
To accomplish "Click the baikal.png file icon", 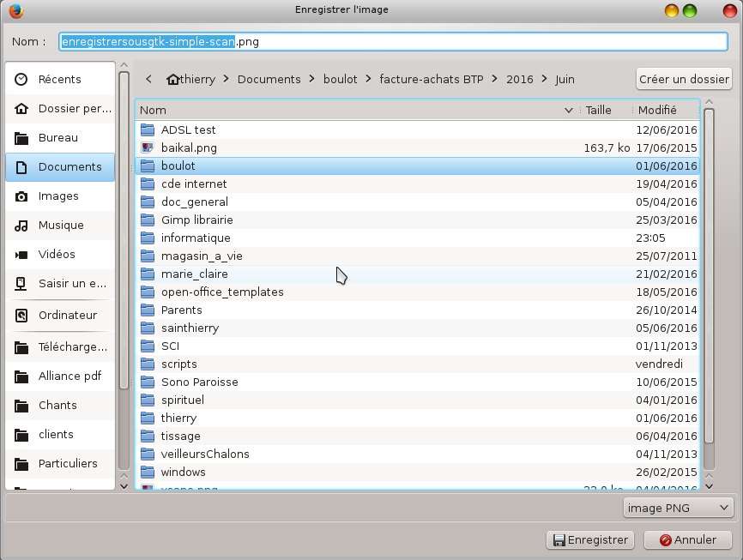I will (147, 148).
